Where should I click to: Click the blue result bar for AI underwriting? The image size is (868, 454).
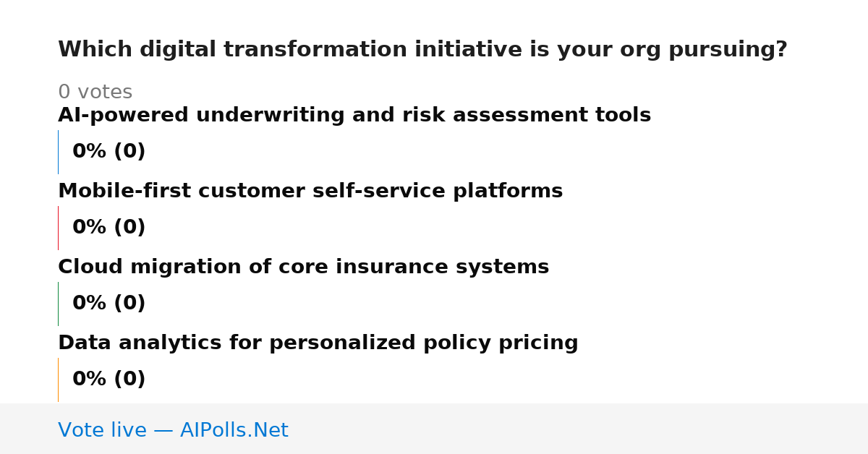(58, 152)
